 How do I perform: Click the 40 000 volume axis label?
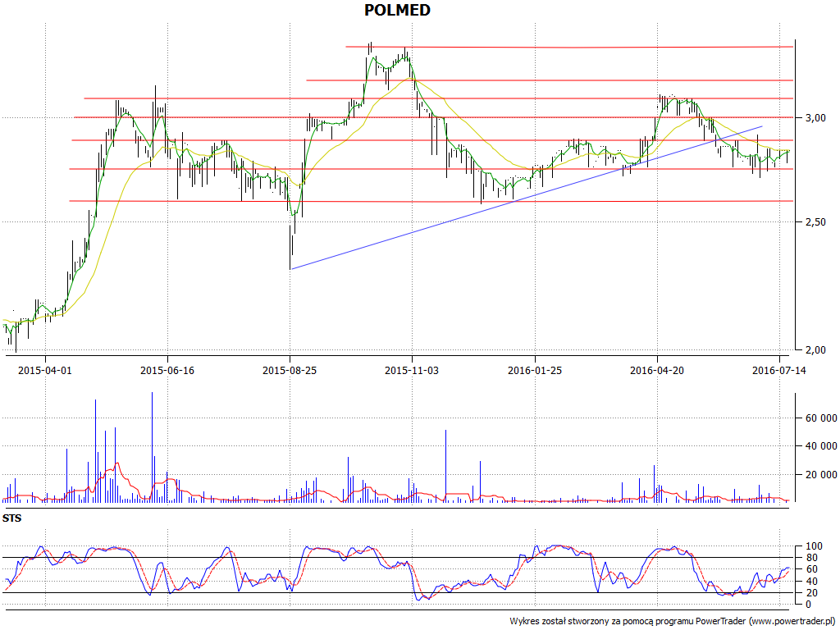pyautogui.click(x=821, y=446)
